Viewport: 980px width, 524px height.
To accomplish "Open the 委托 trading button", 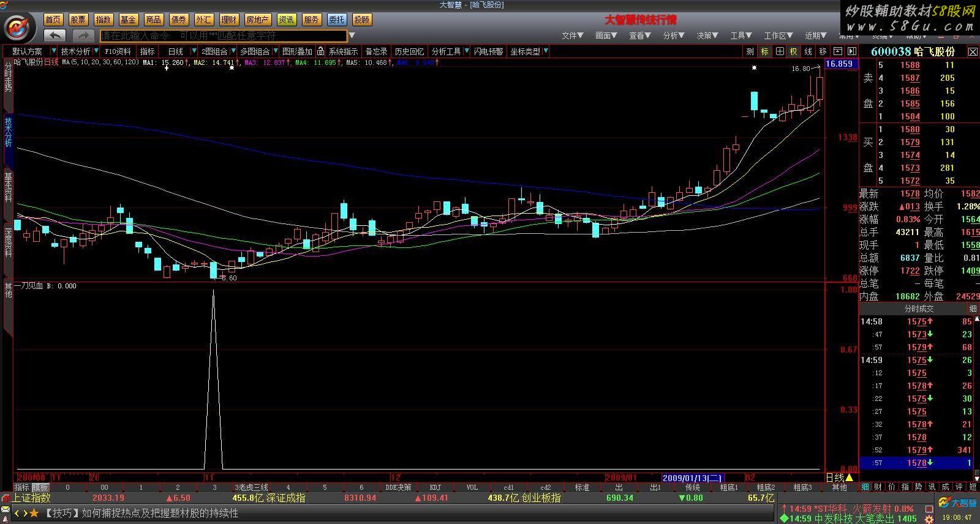I will (x=336, y=20).
